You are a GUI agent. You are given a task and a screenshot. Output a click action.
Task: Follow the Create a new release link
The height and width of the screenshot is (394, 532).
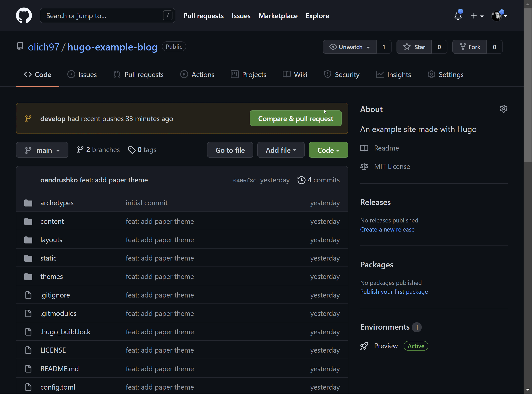point(387,230)
